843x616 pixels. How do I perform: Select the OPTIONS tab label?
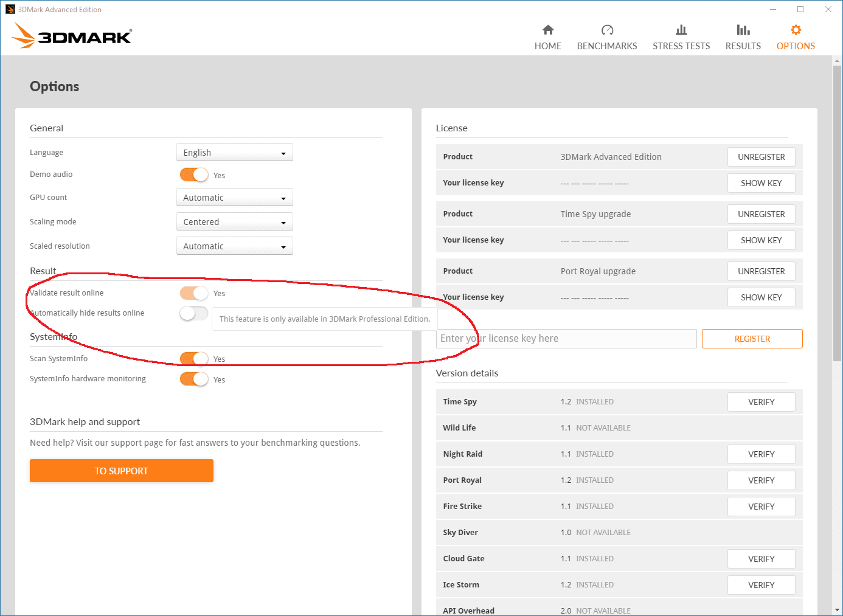point(796,46)
